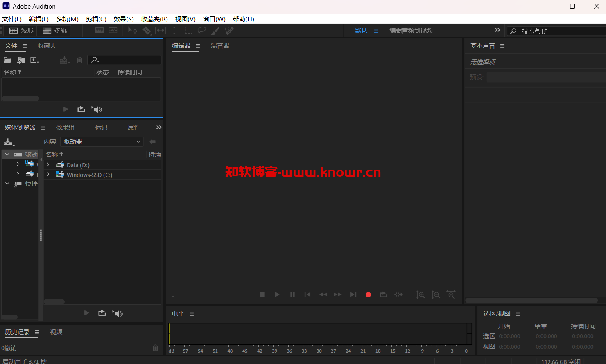
Task: Click horizontal scrollbar in 文件 panel list
Action: tap(20, 99)
